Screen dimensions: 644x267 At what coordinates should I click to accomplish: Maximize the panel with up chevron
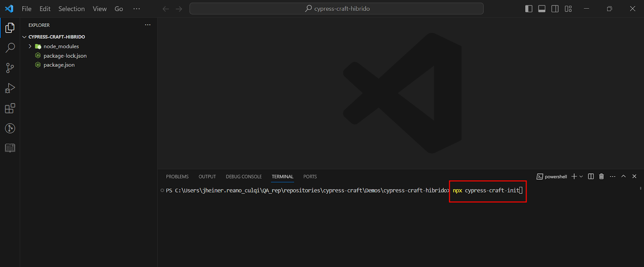click(623, 177)
